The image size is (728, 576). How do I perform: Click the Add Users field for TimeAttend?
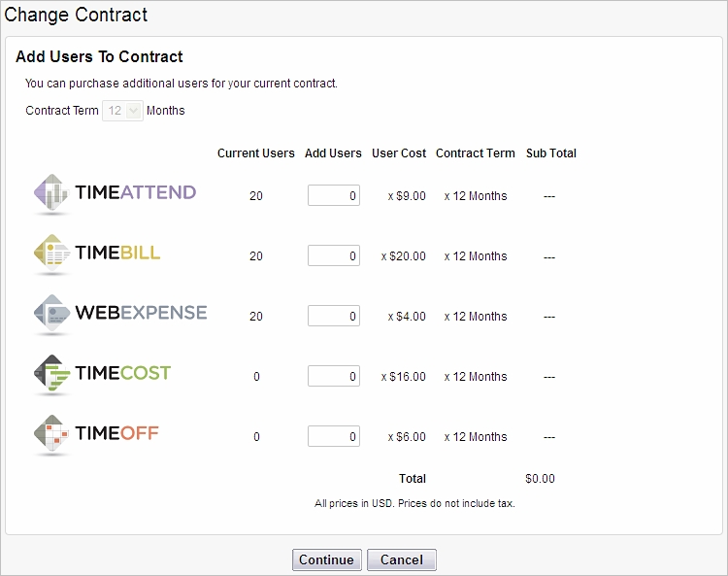click(x=334, y=195)
